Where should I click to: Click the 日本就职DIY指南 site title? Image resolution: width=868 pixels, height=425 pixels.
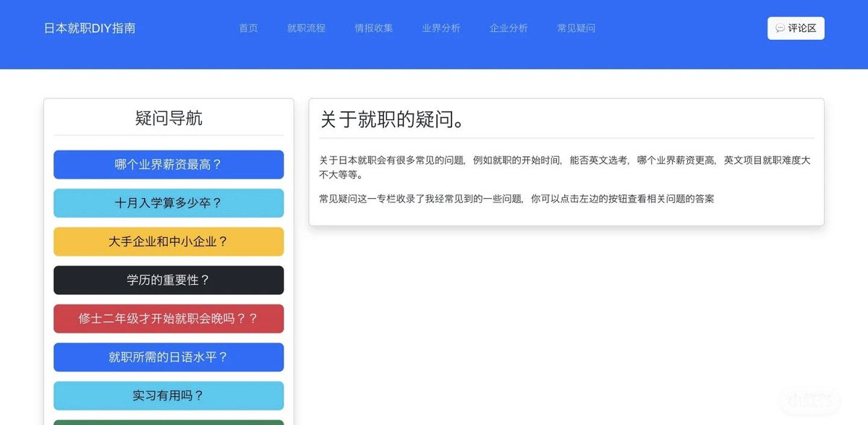pos(89,28)
